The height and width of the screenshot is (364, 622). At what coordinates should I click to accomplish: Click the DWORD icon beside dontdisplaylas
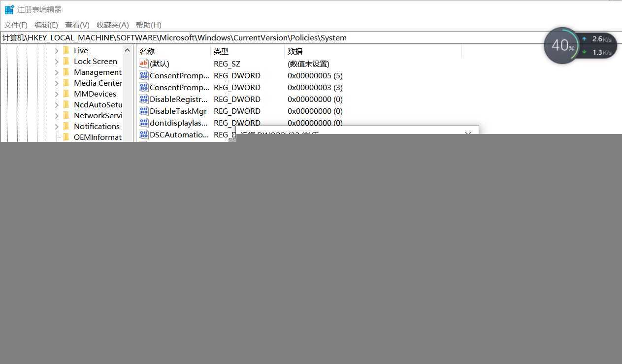[x=144, y=123]
